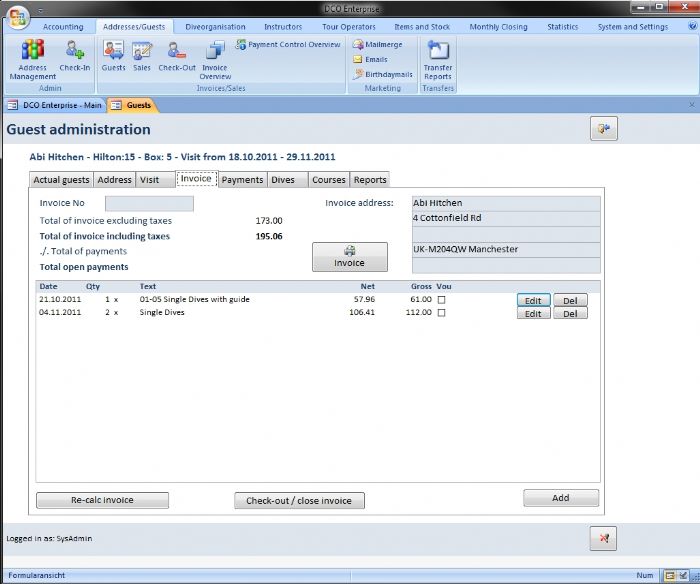Viewport: 700px width, 584px height.
Task: Launch Mailmerge from the Marketing group
Action: 376,45
